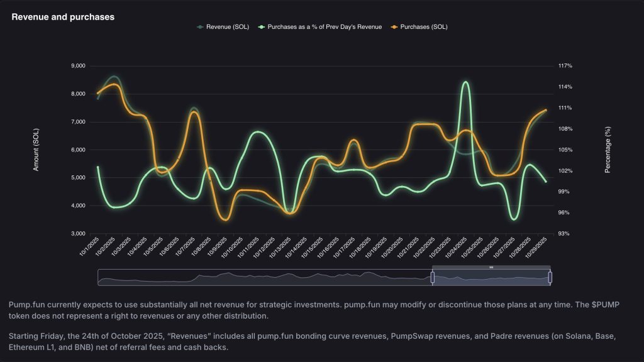Click the Amount (SOL) axis title
Image resolution: width=644 pixels, height=362 pixels.
pos(37,149)
